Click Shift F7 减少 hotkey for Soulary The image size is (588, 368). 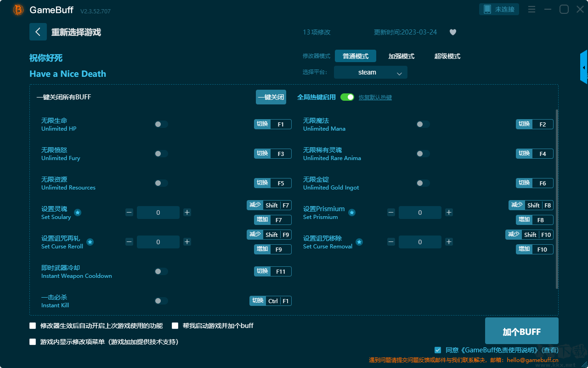click(269, 205)
